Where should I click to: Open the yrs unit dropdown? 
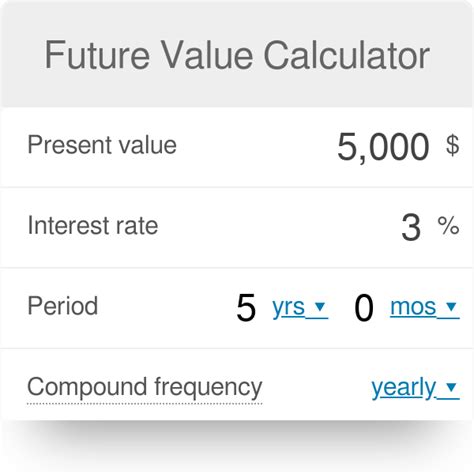[300, 308]
